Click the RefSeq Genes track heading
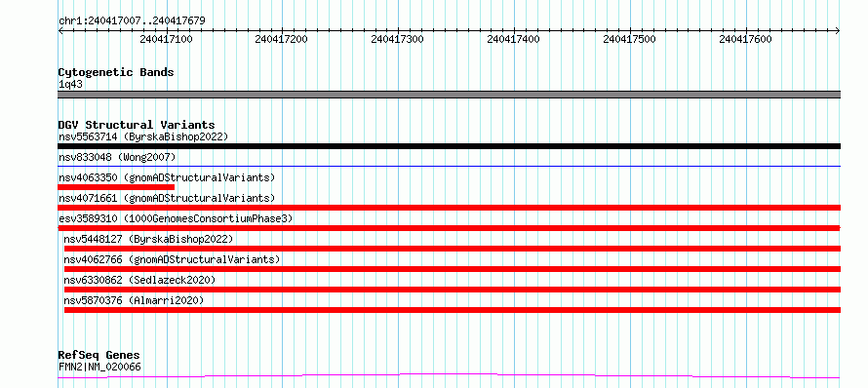The width and height of the screenshot is (868, 388). [x=99, y=356]
